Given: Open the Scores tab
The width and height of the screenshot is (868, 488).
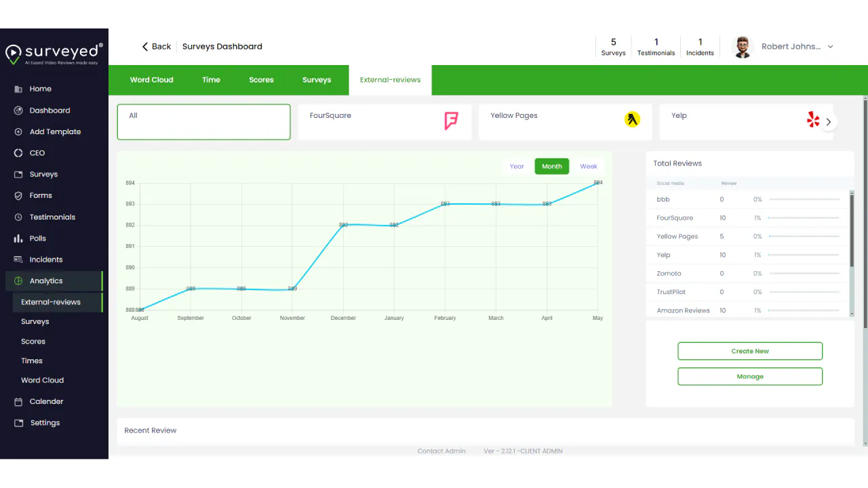Looking at the screenshot, I should pos(261,80).
